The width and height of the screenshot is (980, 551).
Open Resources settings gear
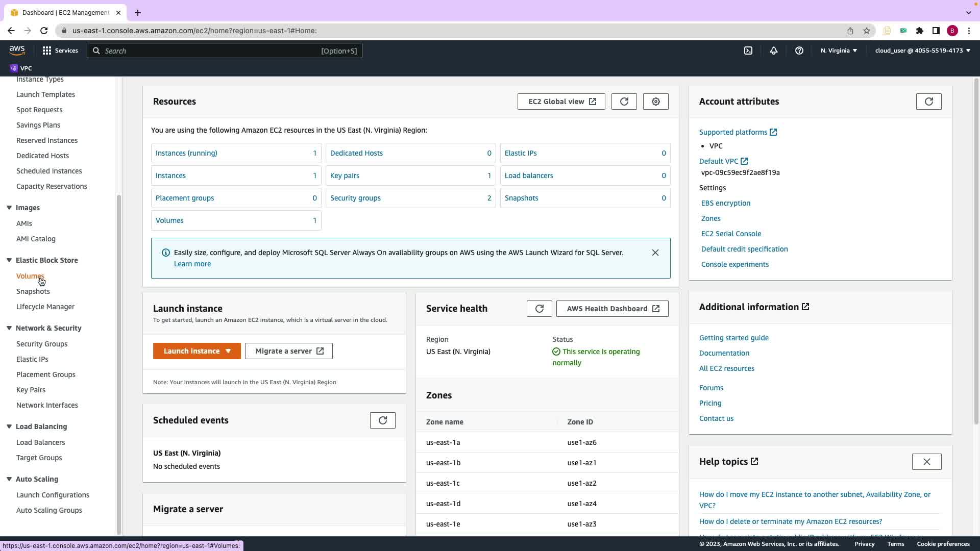pos(655,102)
